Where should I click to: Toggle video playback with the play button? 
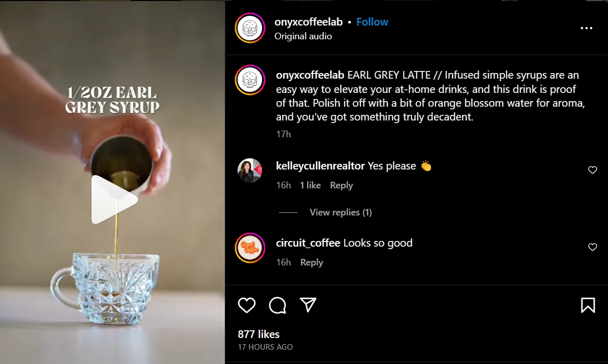point(113,199)
